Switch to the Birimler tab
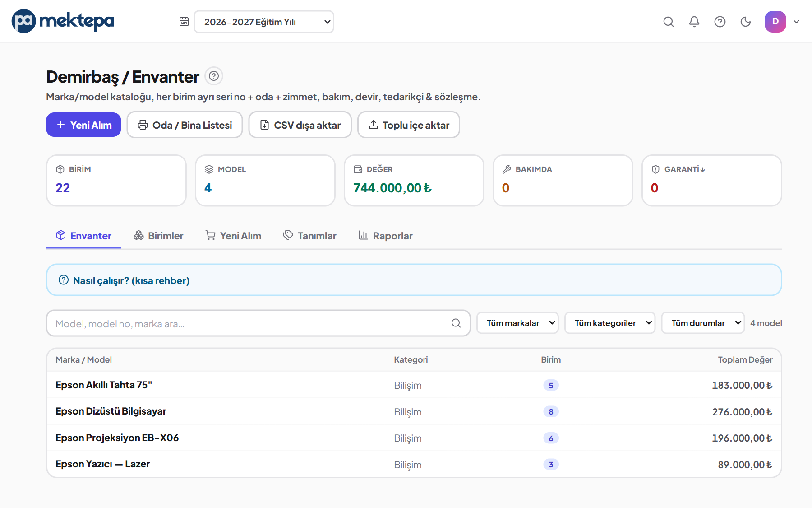Screen dimensions: 812x508 [x=158, y=236]
